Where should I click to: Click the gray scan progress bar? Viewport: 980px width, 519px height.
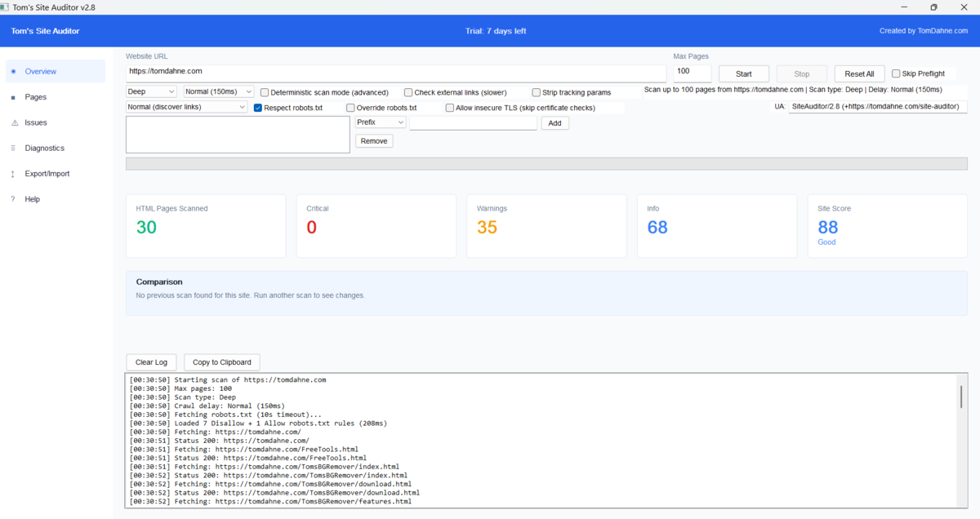[x=546, y=164]
